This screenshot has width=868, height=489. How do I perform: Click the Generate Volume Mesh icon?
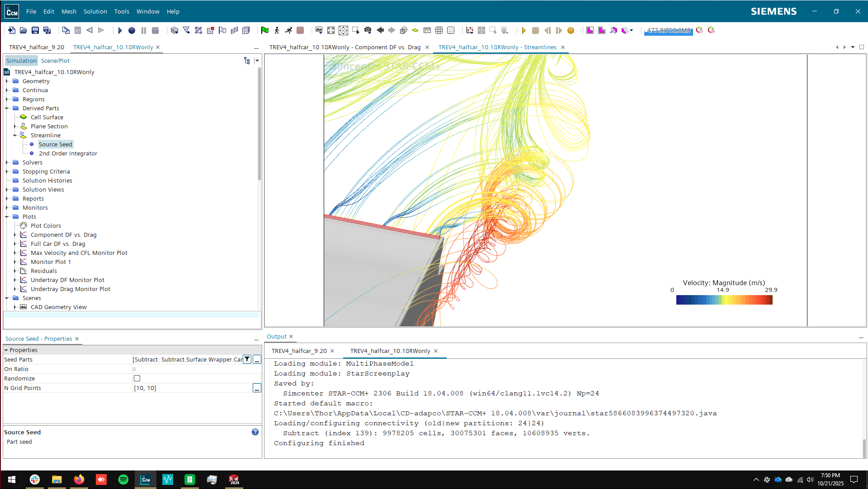pyautogui.click(x=246, y=30)
